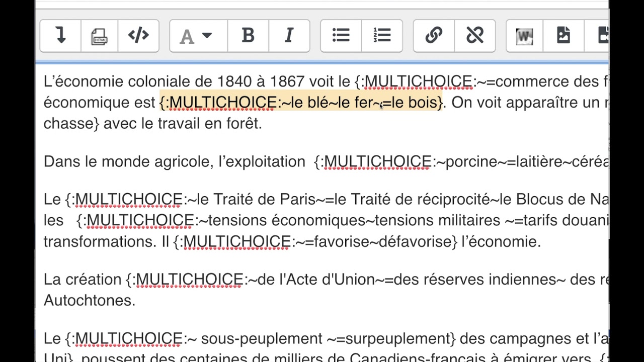Open the paragraph styles dropdown
This screenshot has width=644, height=362.
pyautogui.click(x=198, y=36)
